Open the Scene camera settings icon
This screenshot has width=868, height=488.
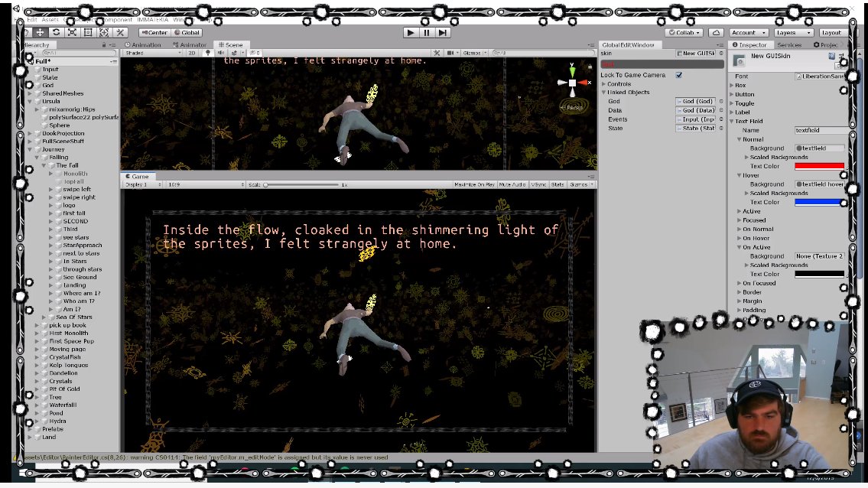450,54
